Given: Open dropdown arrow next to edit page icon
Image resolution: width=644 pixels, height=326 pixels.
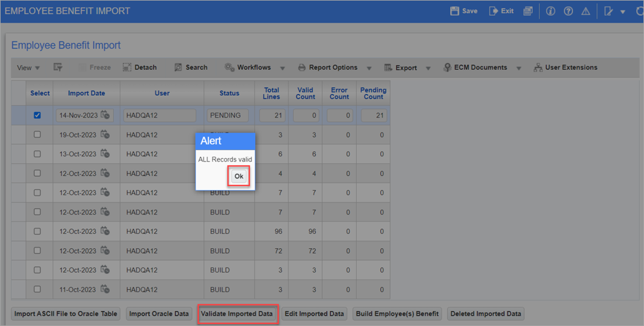Looking at the screenshot, I should coord(623,12).
